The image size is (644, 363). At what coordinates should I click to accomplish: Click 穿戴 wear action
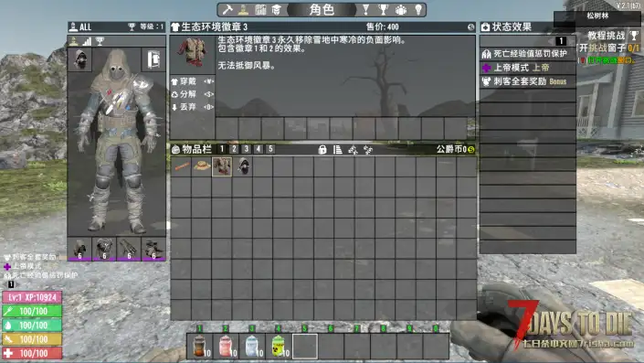192,81
